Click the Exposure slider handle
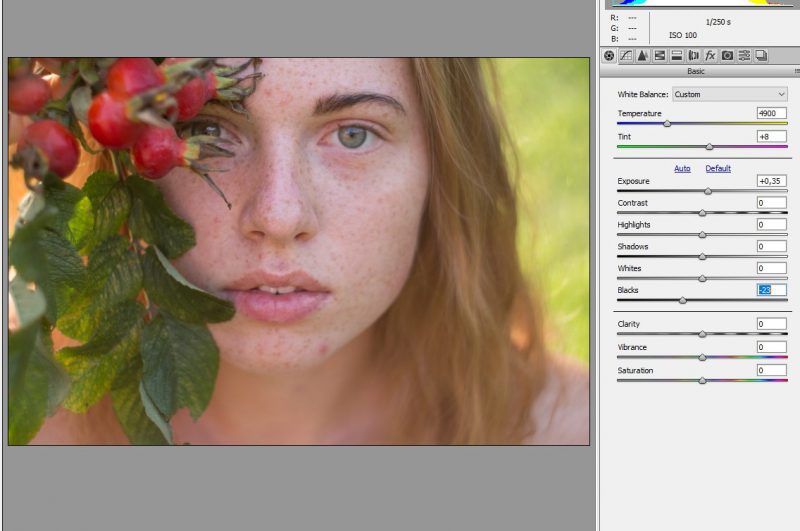 coord(708,191)
